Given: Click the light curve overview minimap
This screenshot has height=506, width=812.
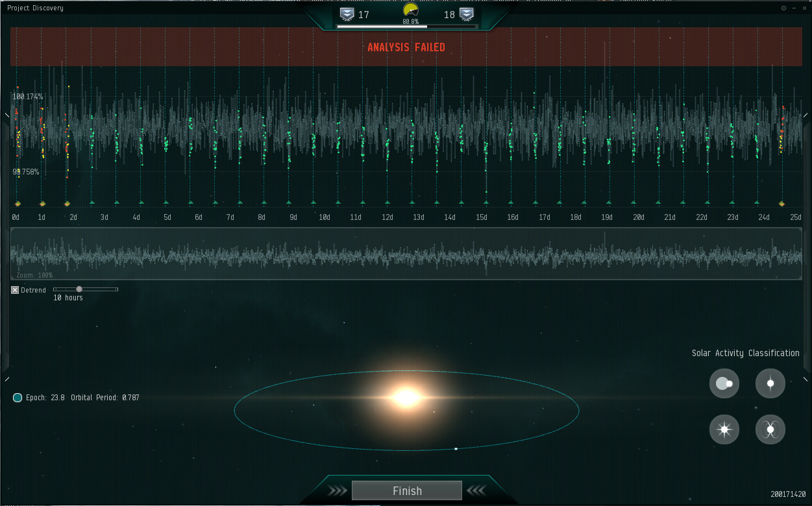Looking at the screenshot, I should tap(406, 254).
